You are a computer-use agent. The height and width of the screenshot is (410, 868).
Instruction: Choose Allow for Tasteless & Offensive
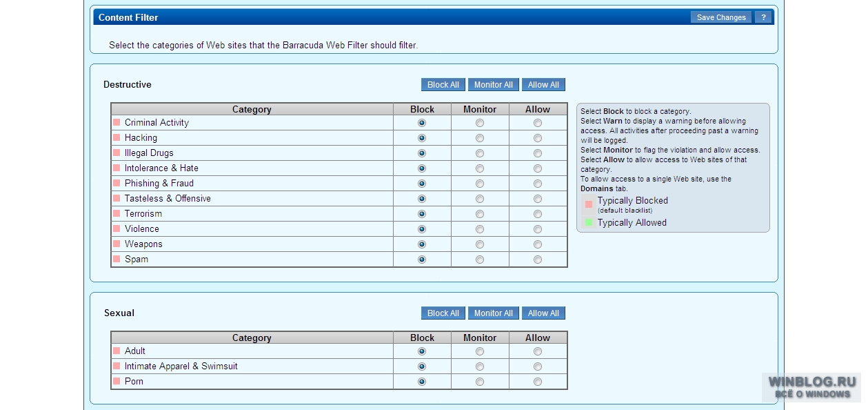coord(538,199)
